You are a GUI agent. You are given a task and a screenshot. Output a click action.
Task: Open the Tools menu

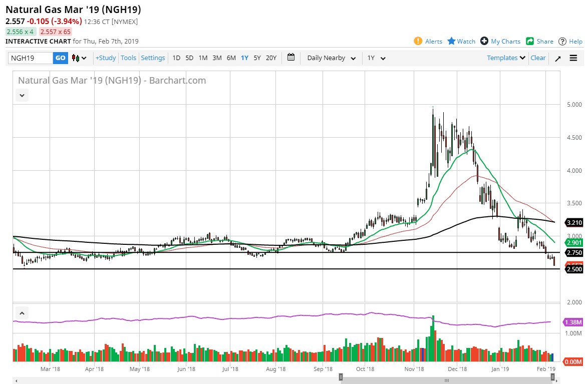(x=128, y=58)
